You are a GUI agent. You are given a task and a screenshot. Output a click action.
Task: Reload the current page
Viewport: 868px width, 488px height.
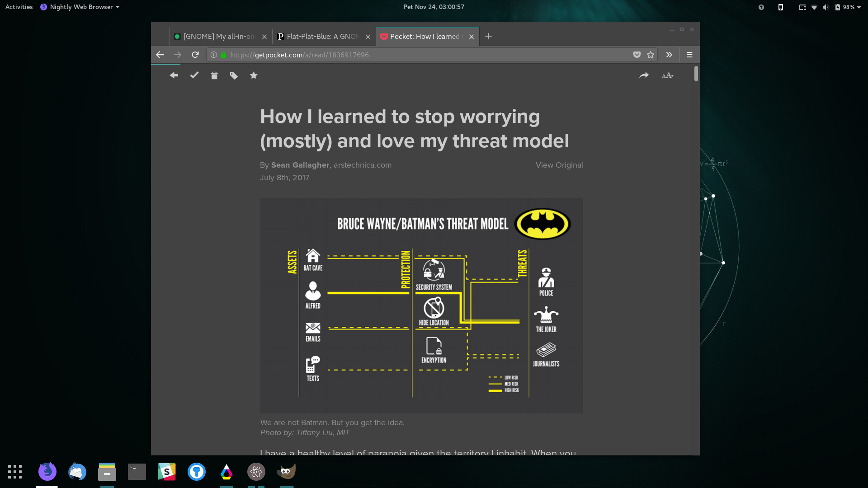(195, 55)
